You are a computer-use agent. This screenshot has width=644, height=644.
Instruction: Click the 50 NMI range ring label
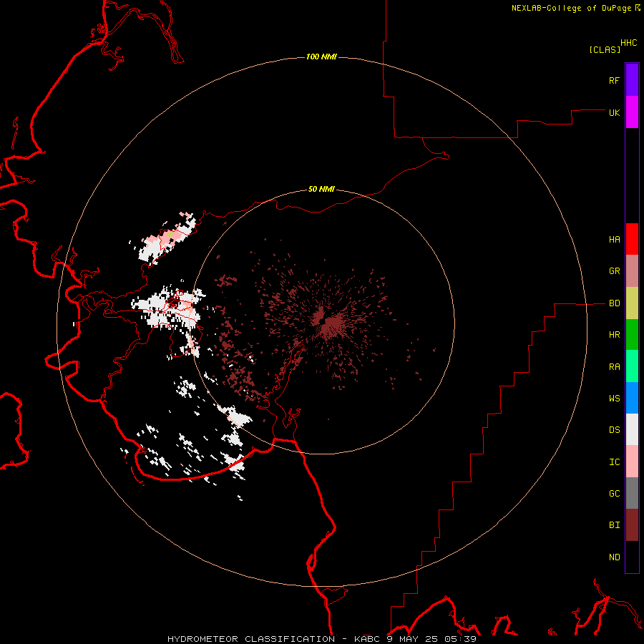(321, 190)
